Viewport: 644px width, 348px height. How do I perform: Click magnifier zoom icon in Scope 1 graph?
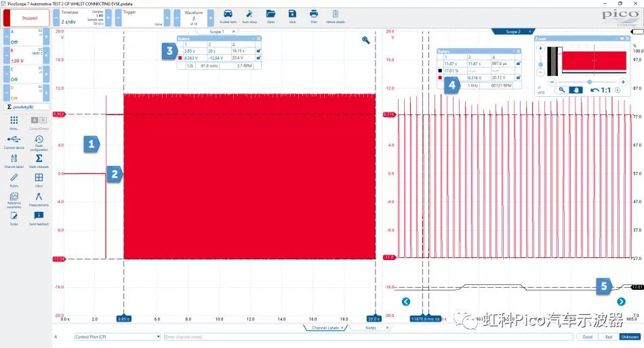(365, 40)
